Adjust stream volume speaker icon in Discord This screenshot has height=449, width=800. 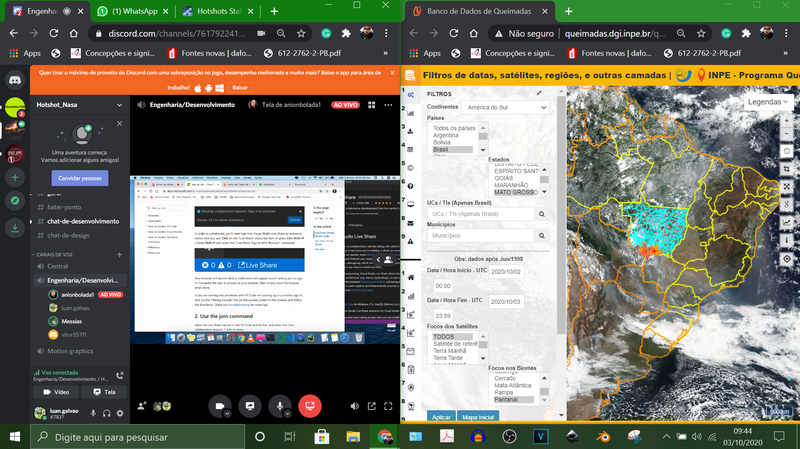point(355,406)
